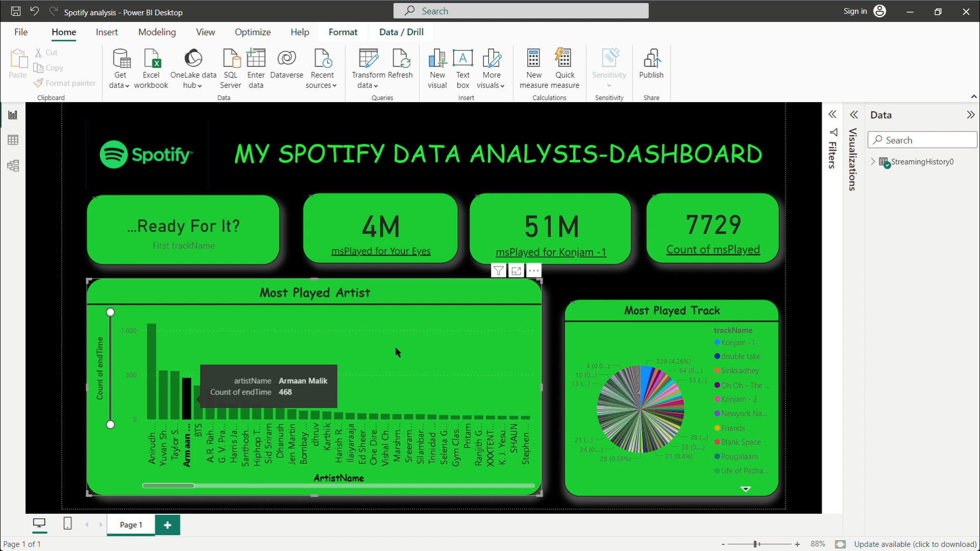The height and width of the screenshot is (551, 980).
Task: Collapse the ribbon
Action: [x=973, y=96]
